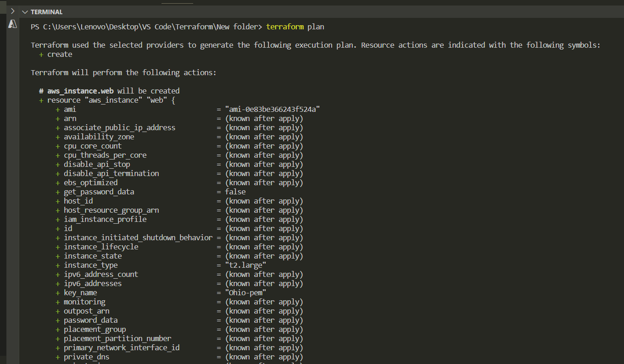
Task: Click the instance type value "t2.large"
Action: click(x=245, y=265)
